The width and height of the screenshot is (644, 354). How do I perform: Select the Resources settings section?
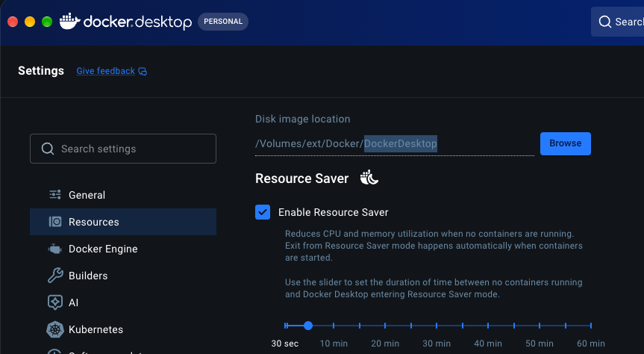(x=123, y=222)
